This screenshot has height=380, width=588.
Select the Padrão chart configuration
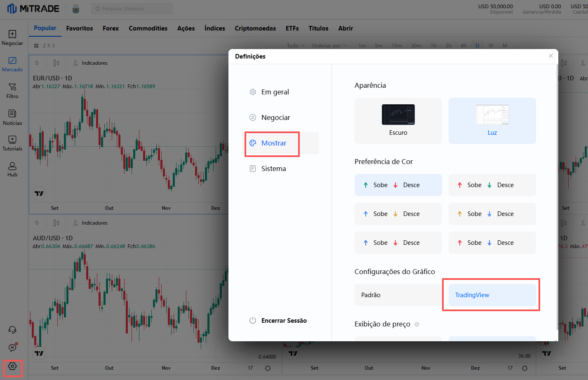(398, 295)
